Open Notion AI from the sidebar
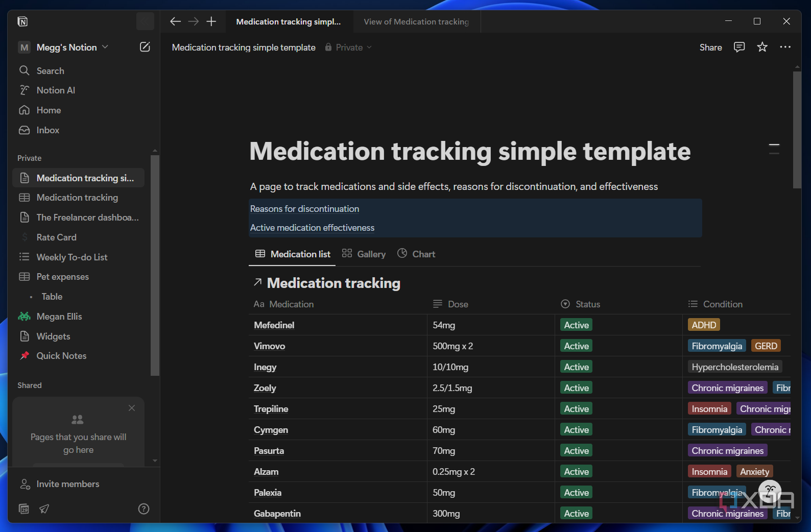 tap(79, 90)
